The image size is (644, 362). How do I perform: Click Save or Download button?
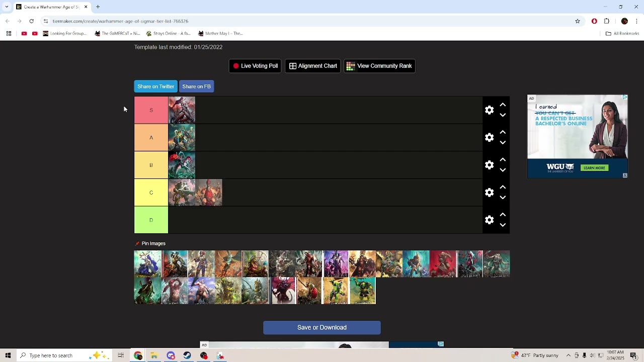322,328
